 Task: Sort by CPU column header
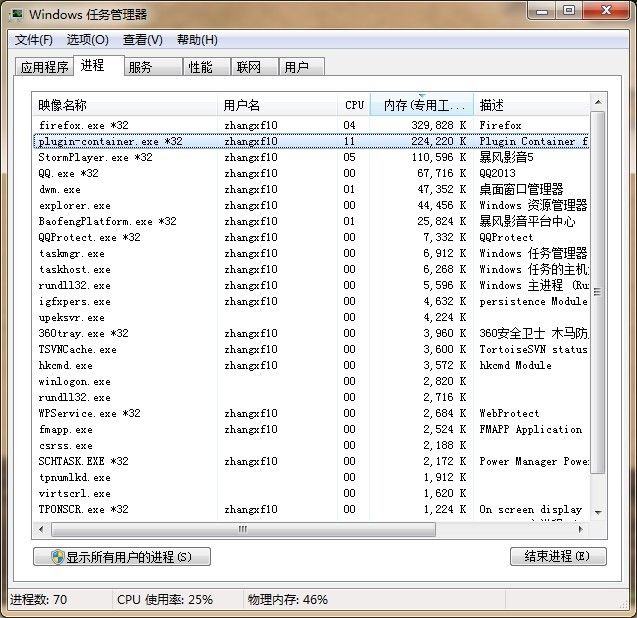[x=353, y=105]
